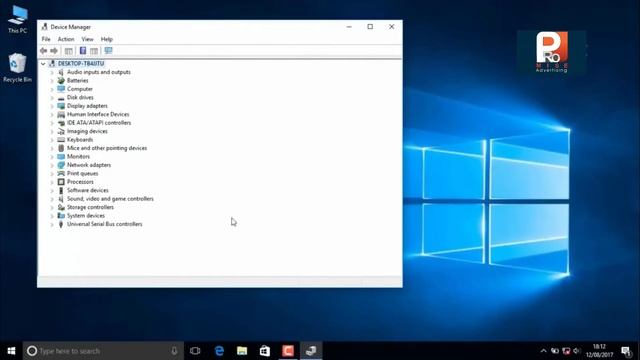
Task: Click the Display adapters category icon
Action: 61,106
